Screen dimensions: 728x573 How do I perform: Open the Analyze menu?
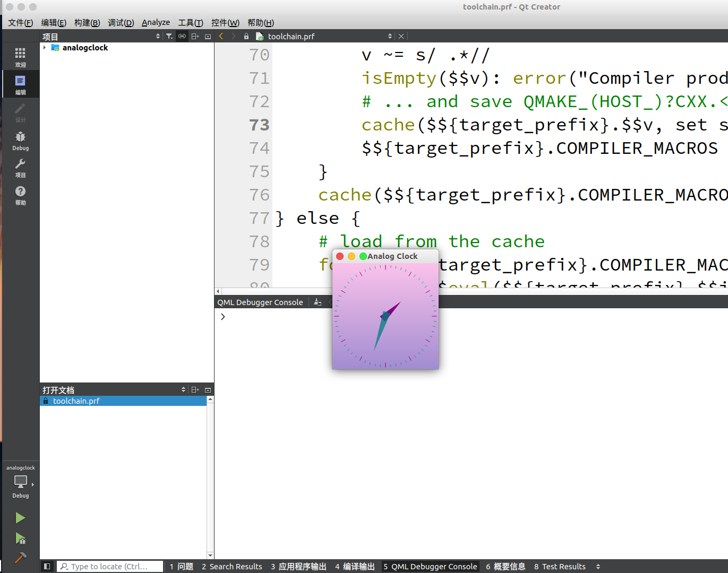click(x=156, y=22)
